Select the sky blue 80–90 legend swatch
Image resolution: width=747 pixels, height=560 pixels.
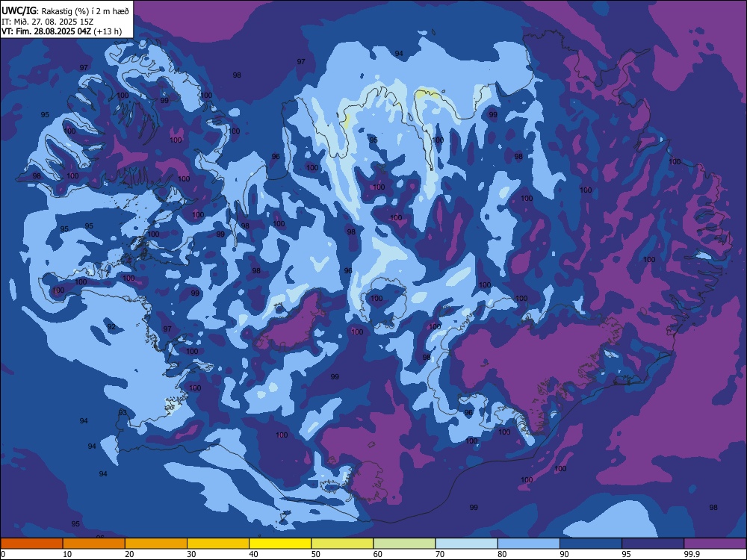528,544
